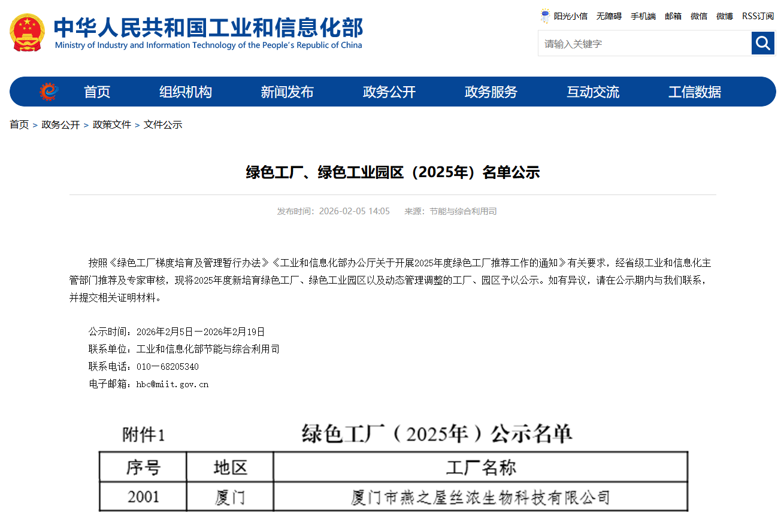Select 互动交流 in the navigation bar

[593, 92]
